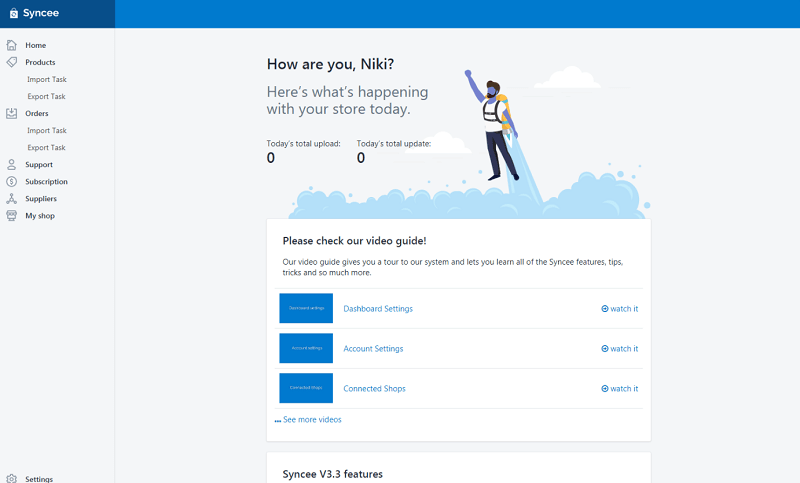Click watch it for Dashboard Settings
Image resolution: width=800 pixels, height=483 pixels.
click(624, 309)
